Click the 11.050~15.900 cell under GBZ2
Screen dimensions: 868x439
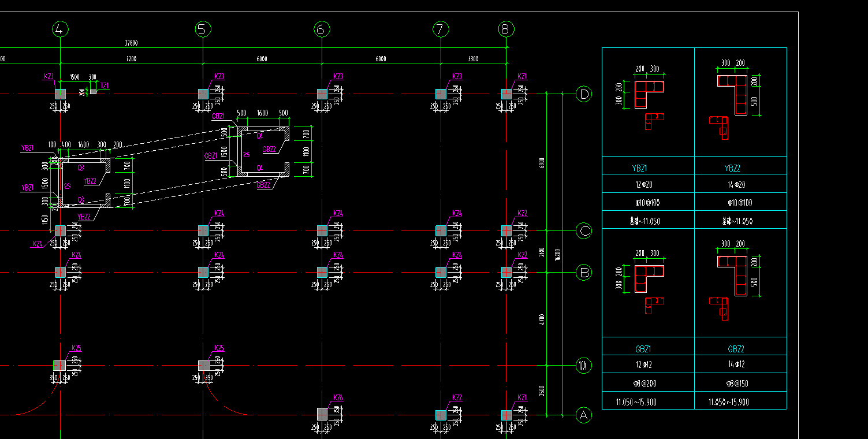coord(740,401)
